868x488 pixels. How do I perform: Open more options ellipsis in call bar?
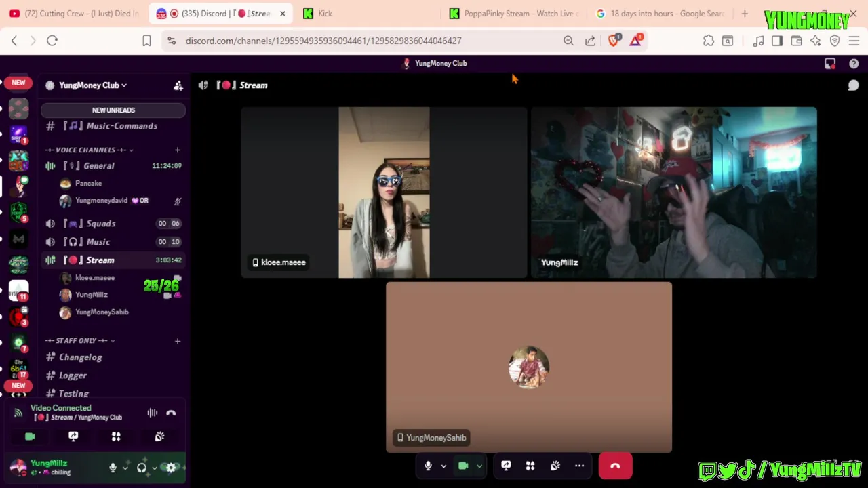point(579,466)
